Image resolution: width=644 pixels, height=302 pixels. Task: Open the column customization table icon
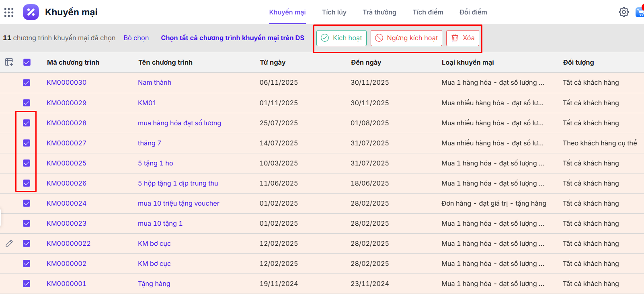click(9, 62)
